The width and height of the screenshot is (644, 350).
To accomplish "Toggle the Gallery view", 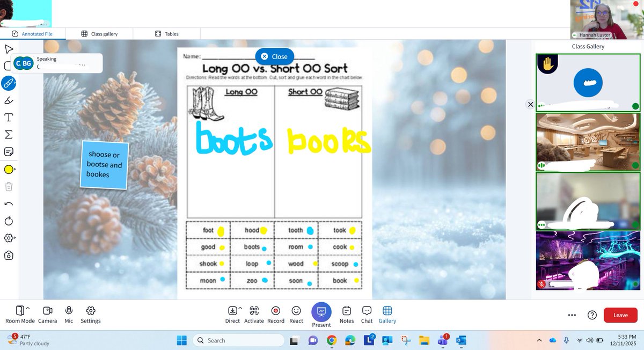I will click(x=387, y=315).
